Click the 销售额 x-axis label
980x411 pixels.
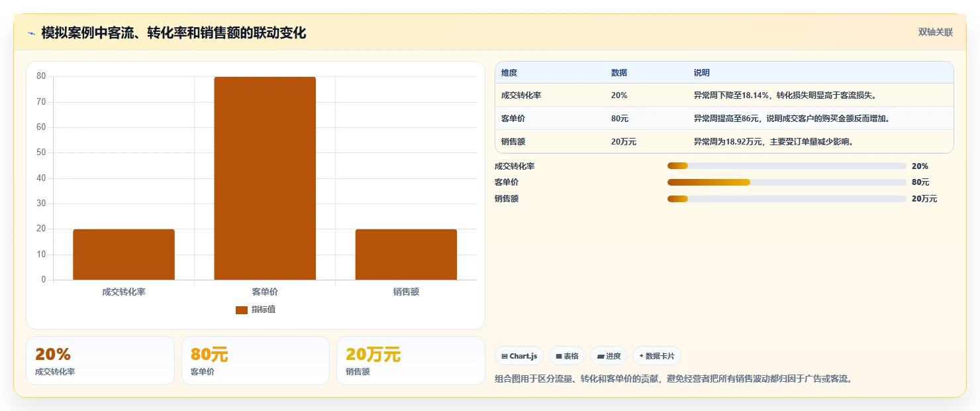click(406, 292)
